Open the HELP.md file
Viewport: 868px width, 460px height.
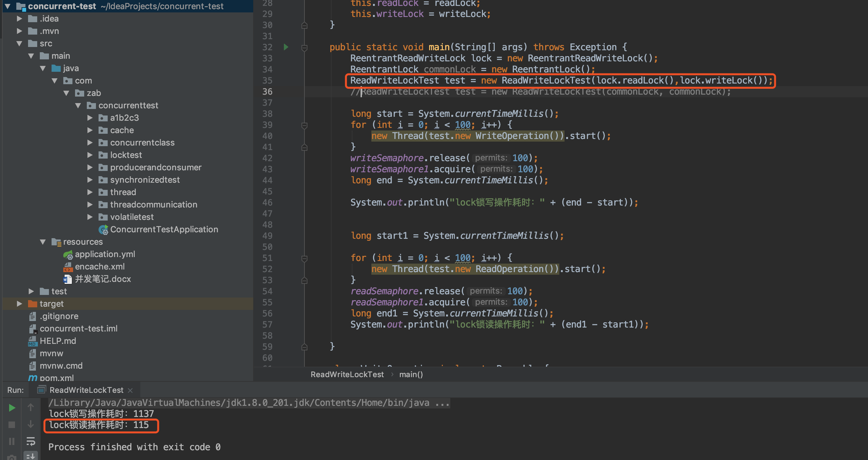pos(58,341)
